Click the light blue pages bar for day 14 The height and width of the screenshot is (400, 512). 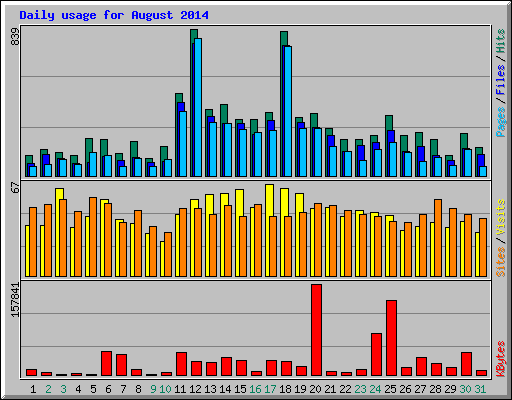[228, 150]
